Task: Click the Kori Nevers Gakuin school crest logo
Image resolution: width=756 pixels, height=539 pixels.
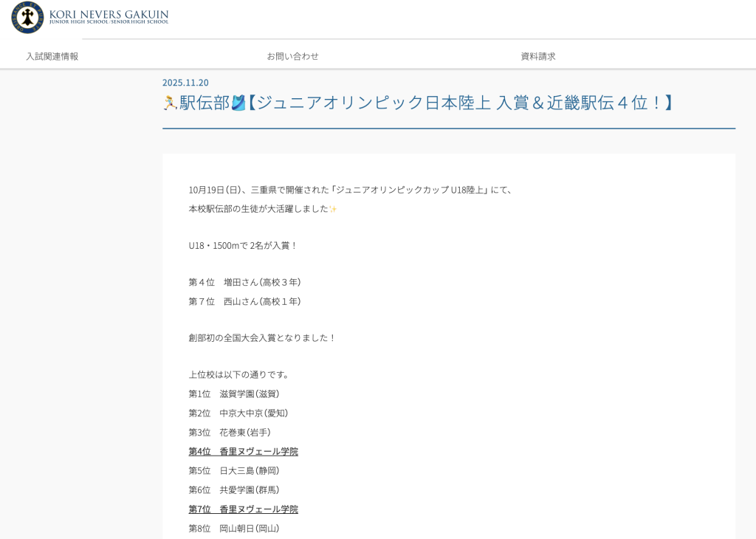Action: click(27, 17)
